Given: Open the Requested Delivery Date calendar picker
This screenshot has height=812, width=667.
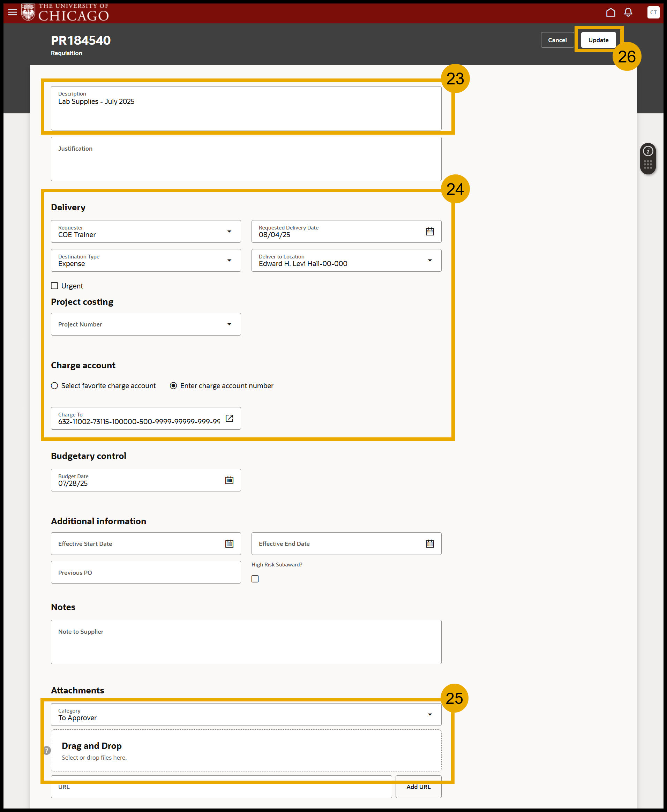Looking at the screenshot, I should pyautogui.click(x=430, y=231).
